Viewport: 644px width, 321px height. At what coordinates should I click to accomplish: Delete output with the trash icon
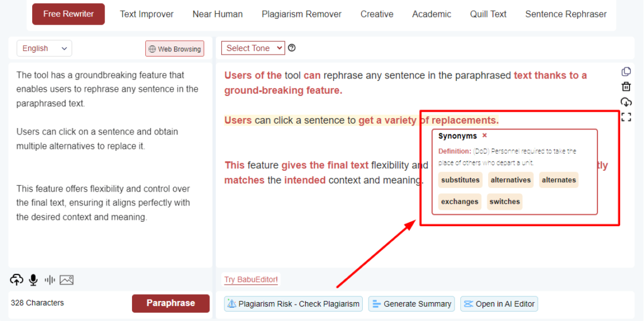pos(626,87)
